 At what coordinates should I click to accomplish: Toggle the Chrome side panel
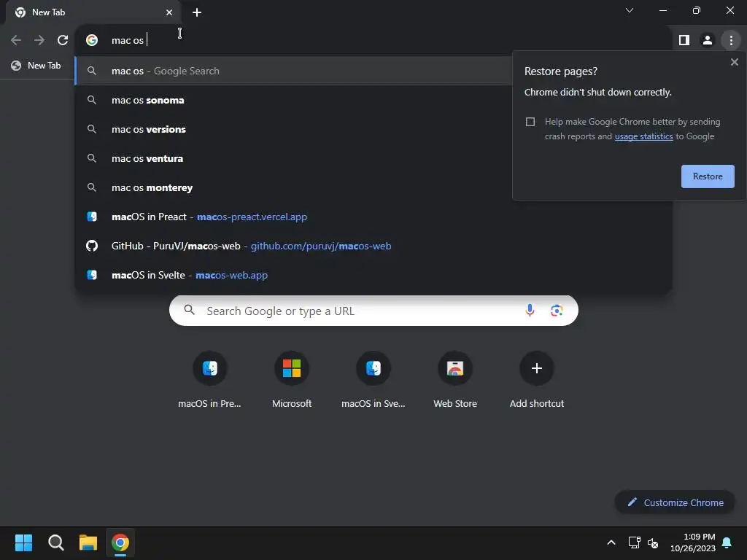coord(684,40)
